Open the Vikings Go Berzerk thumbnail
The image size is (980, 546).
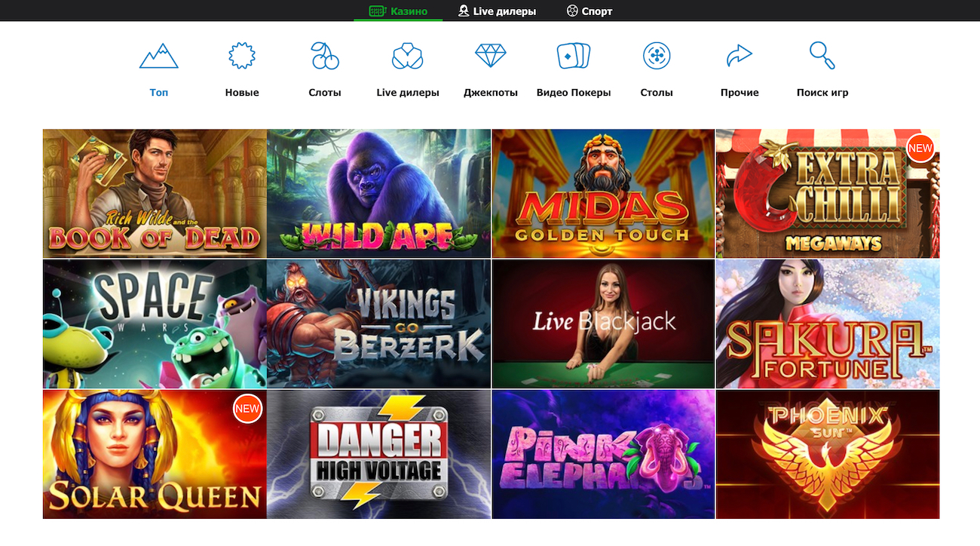pyautogui.click(x=378, y=324)
